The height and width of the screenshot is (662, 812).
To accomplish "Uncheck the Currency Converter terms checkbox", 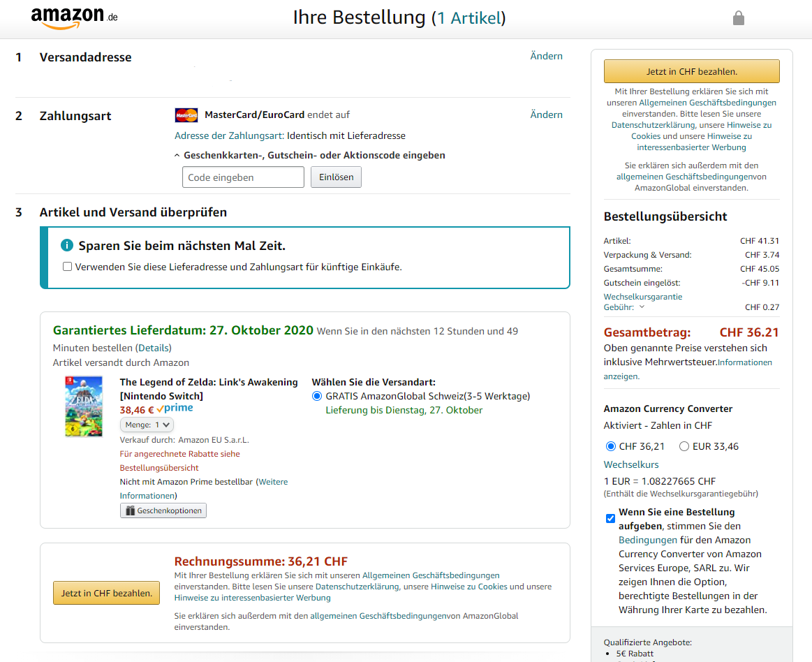I will point(611,518).
